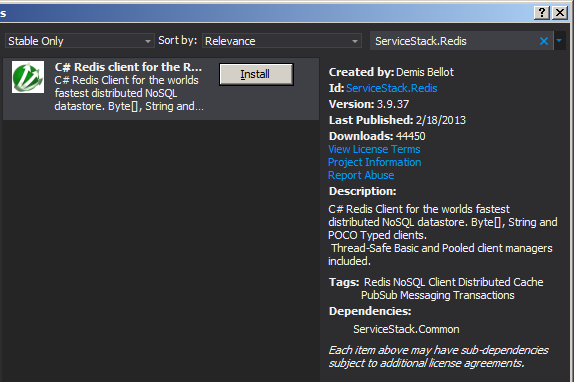Viewport: 574px width, 382px height.
Task: Clear the search box with the X icon
Action: pos(544,41)
